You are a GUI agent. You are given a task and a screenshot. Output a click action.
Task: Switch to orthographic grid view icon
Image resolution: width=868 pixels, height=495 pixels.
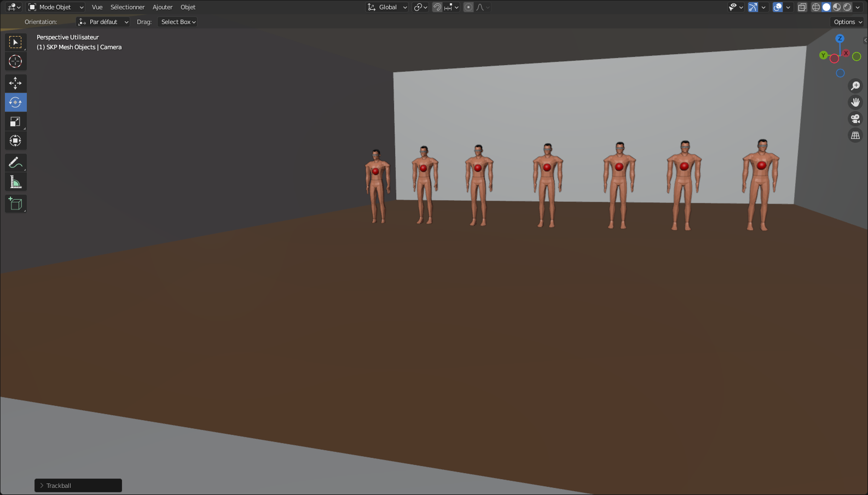coord(855,135)
